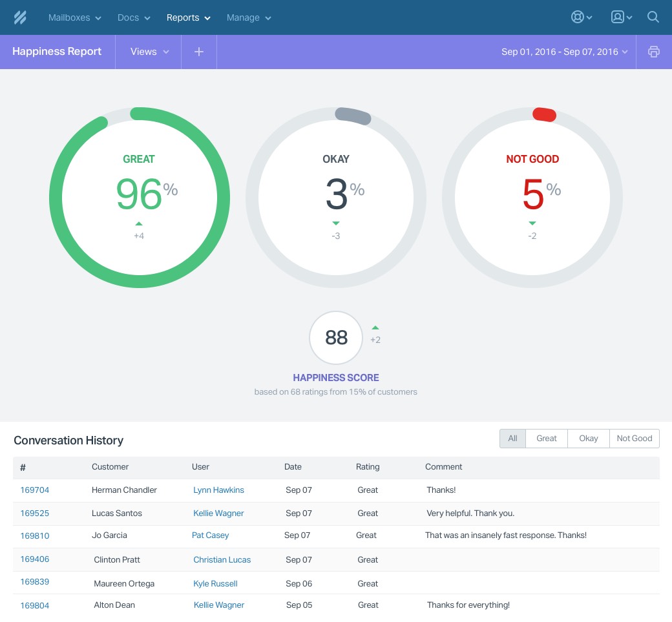Open the Mailboxes dropdown
This screenshot has width=672, height=622.
(74, 17)
